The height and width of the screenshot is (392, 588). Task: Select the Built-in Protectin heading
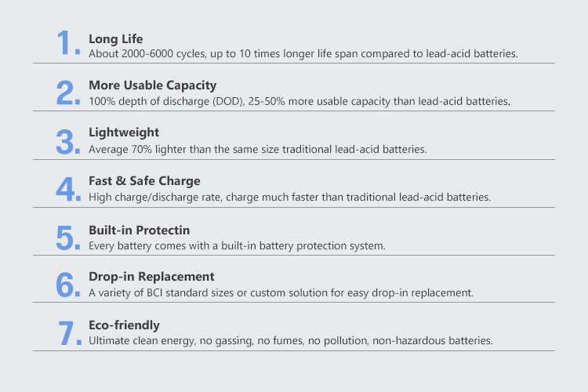139,230
